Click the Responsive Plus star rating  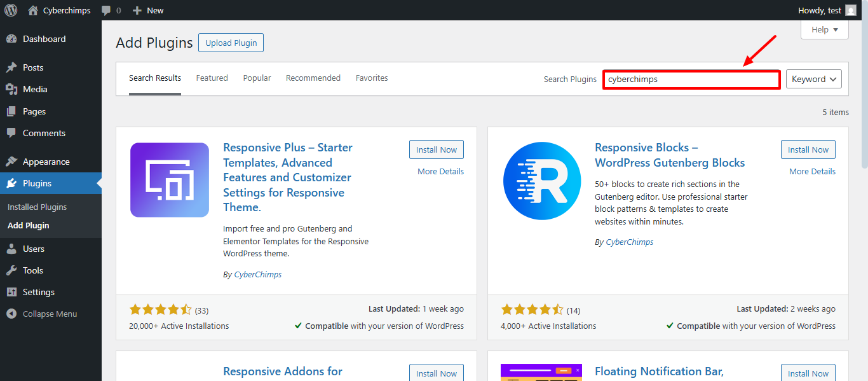point(160,310)
